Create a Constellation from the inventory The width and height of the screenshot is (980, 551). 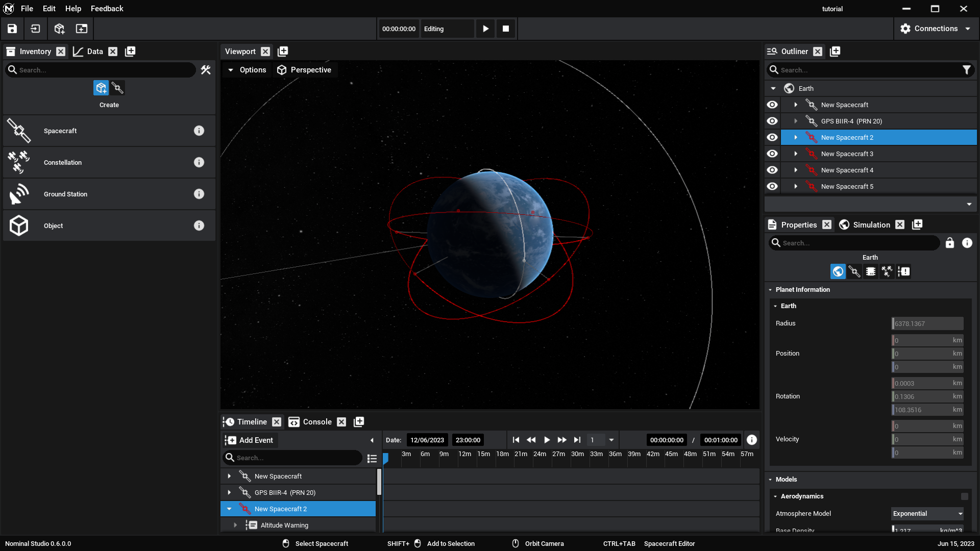(x=109, y=162)
